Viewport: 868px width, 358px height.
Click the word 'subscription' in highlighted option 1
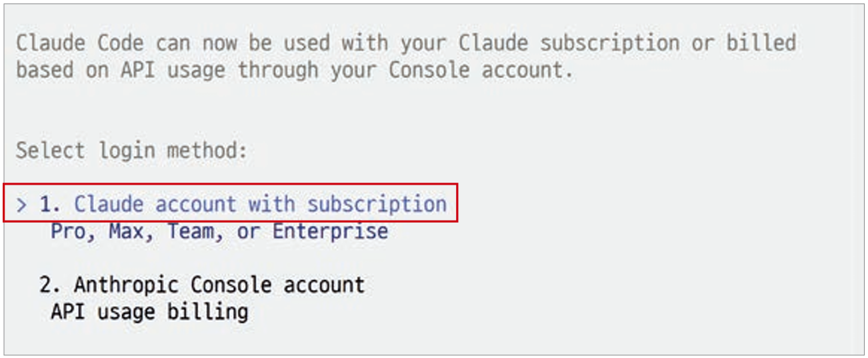tap(377, 204)
